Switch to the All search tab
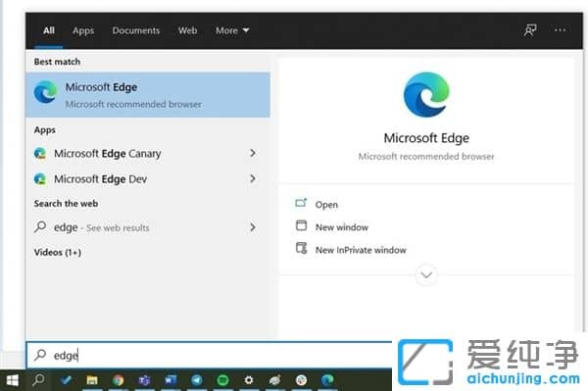The width and height of the screenshot is (588, 391). (x=49, y=30)
